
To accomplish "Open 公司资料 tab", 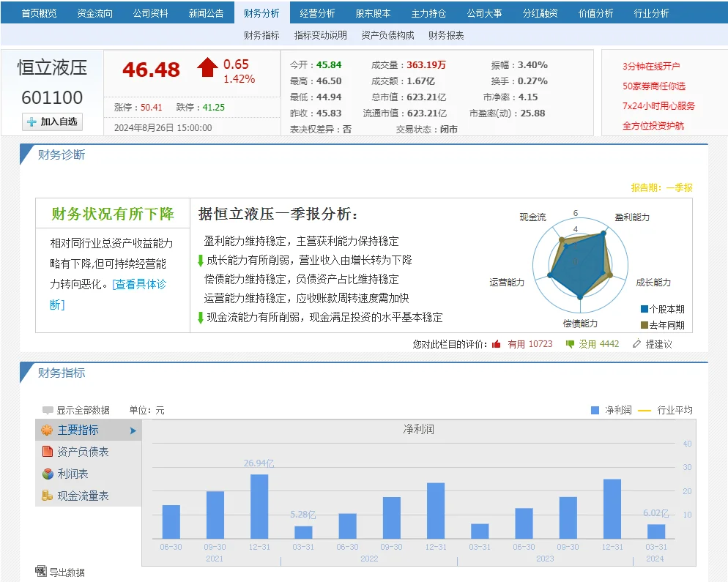I will pyautogui.click(x=150, y=13).
